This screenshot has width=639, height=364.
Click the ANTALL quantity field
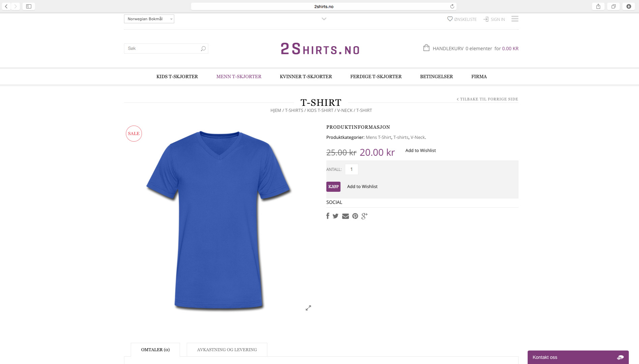[x=351, y=169]
